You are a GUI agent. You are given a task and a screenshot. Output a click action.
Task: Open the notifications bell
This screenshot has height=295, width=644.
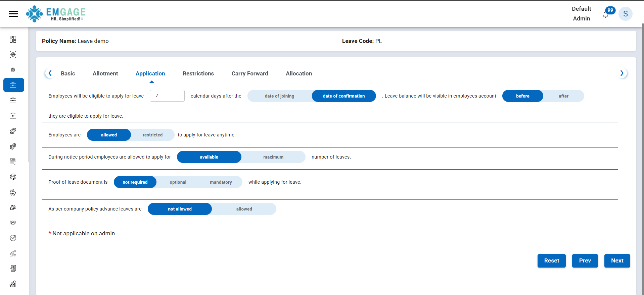pyautogui.click(x=605, y=15)
